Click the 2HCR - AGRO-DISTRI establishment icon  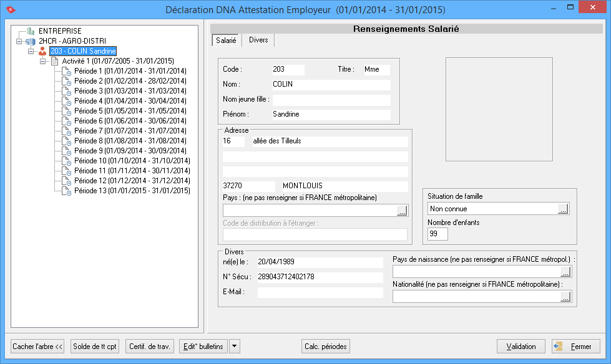coord(31,41)
